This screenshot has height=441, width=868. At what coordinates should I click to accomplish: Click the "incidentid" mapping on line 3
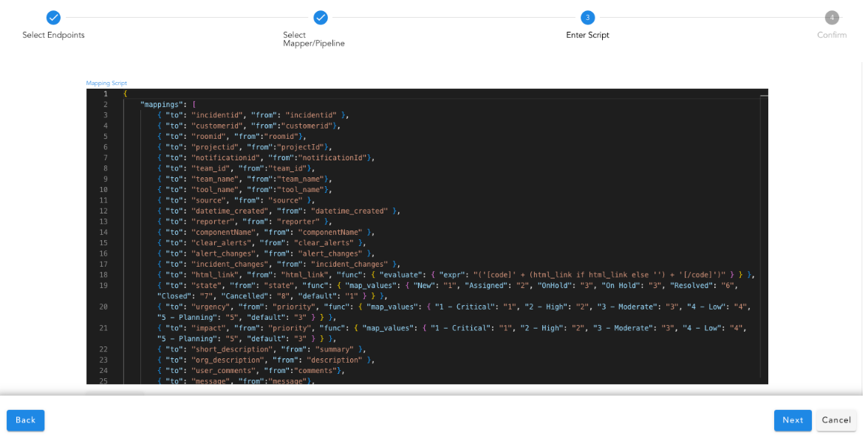[252, 115]
